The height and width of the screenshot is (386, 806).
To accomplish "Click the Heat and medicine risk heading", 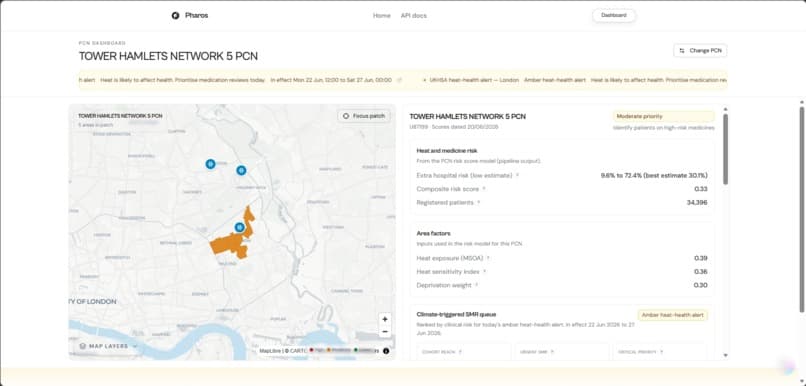I will pyautogui.click(x=447, y=151).
